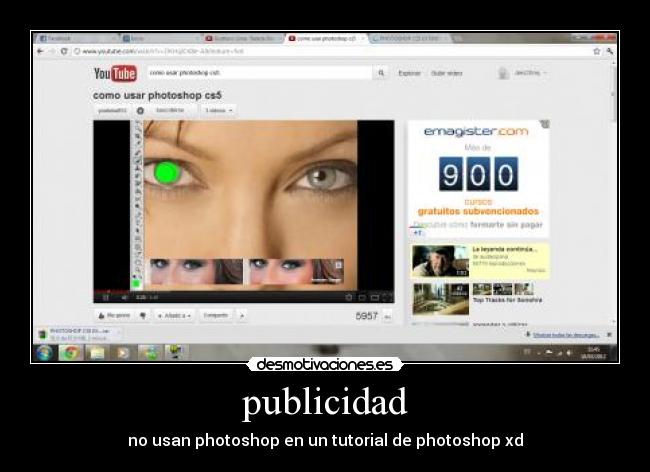
Task: Click the taskbar clock
Action: pos(594,353)
